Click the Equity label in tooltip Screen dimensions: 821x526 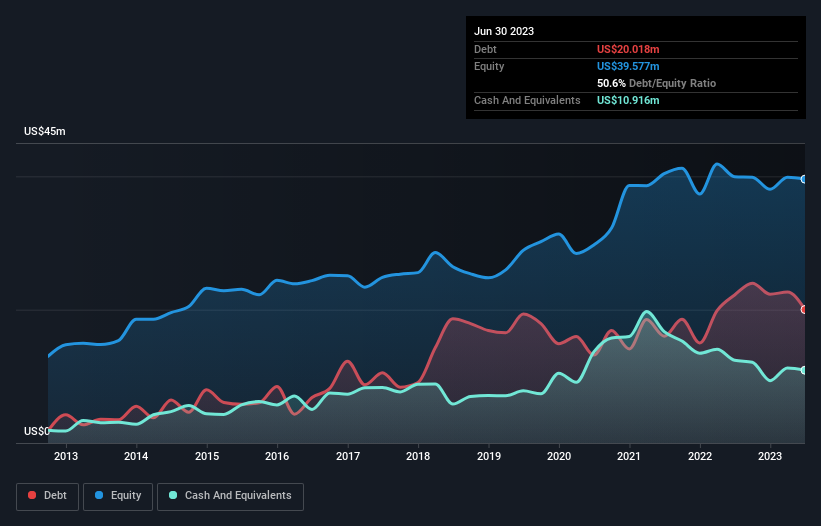(x=489, y=66)
